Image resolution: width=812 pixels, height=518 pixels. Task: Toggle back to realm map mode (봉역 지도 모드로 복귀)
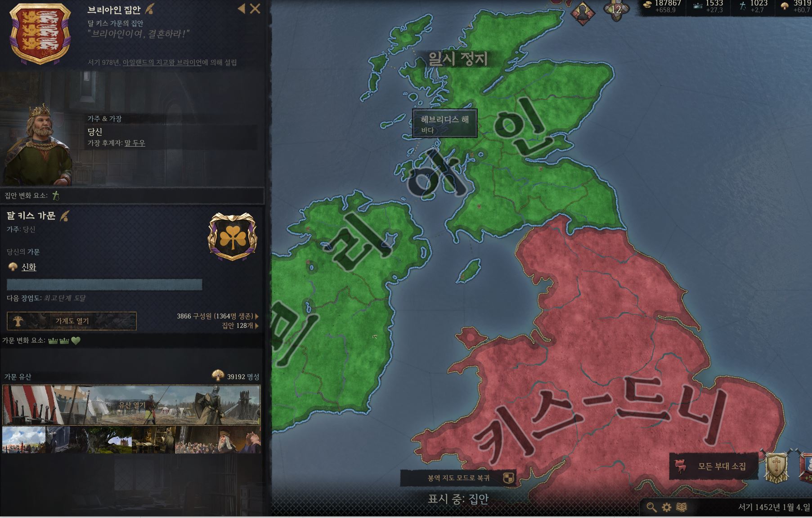point(458,478)
